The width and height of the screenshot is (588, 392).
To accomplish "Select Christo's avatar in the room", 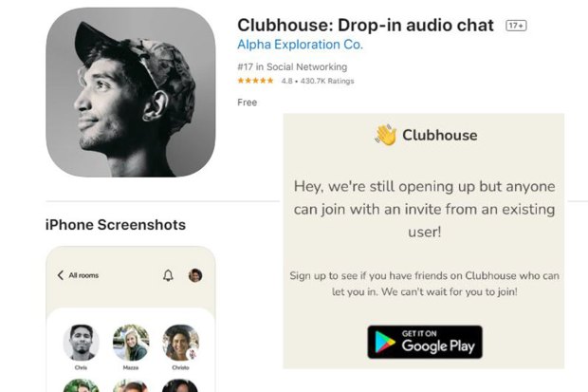I will point(181,343).
